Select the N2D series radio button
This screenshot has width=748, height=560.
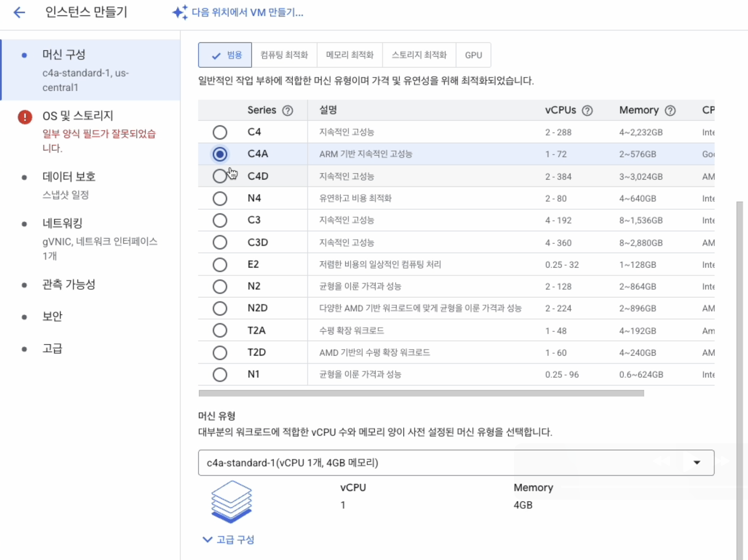point(220,308)
